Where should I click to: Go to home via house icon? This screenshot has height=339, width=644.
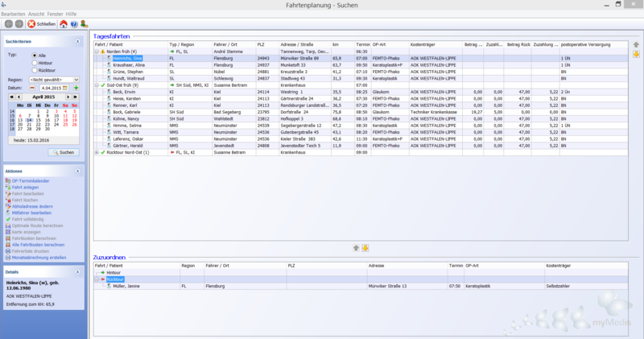point(64,24)
